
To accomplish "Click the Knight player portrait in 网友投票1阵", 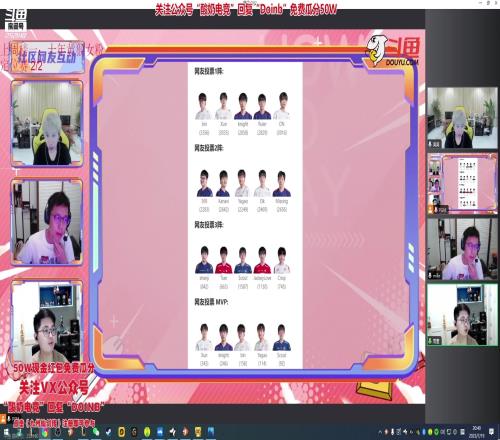I will pos(243,106).
